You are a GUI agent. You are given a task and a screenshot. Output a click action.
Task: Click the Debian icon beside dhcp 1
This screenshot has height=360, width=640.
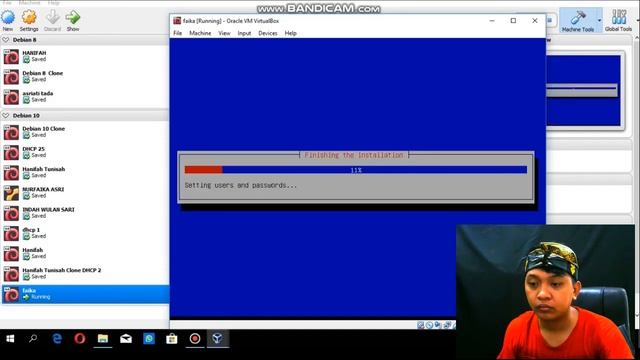pyautogui.click(x=11, y=233)
